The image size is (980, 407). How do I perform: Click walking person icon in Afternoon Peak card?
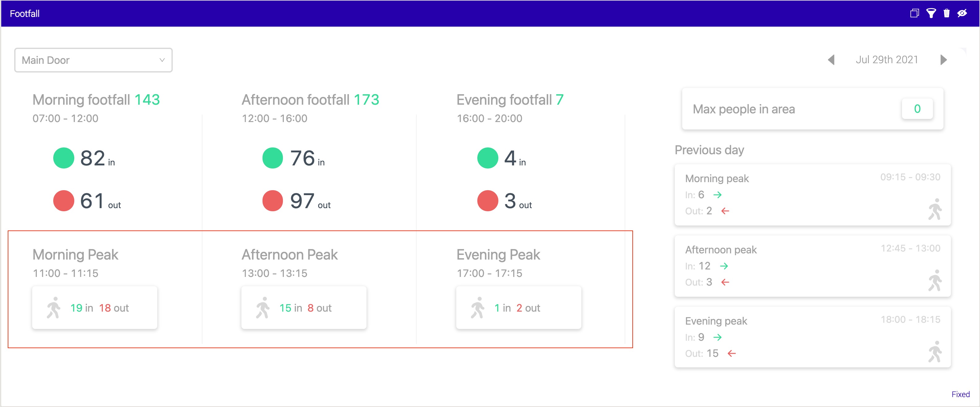(x=262, y=308)
